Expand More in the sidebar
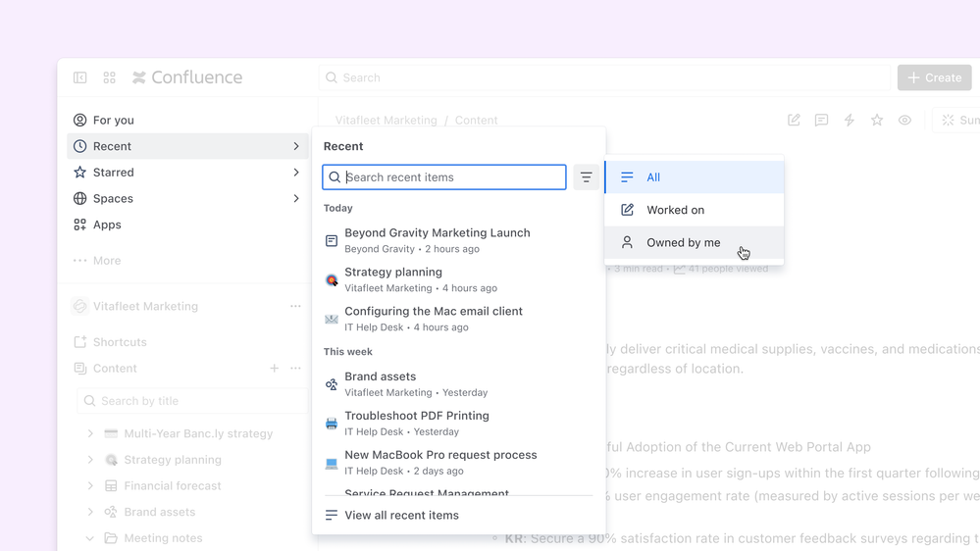This screenshot has height=551, width=980. pyautogui.click(x=97, y=261)
